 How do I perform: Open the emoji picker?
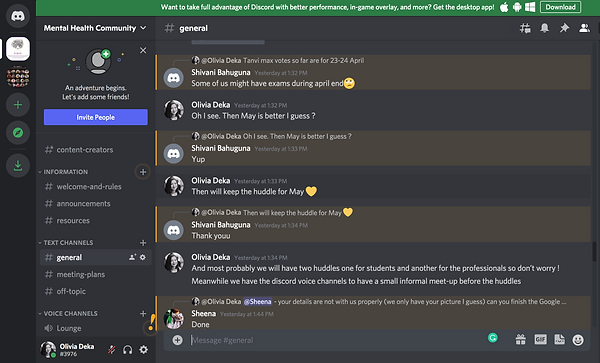pyautogui.click(x=578, y=340)
